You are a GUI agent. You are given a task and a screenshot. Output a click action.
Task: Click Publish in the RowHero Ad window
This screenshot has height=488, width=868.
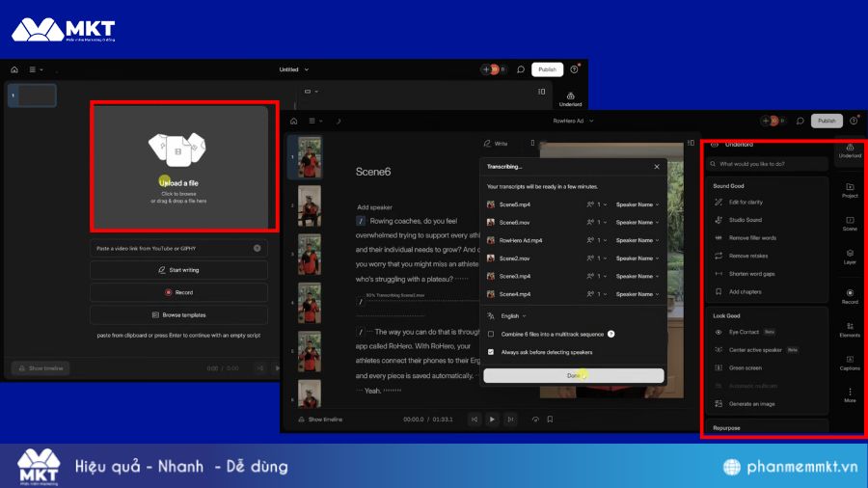(x=827, y=122)
